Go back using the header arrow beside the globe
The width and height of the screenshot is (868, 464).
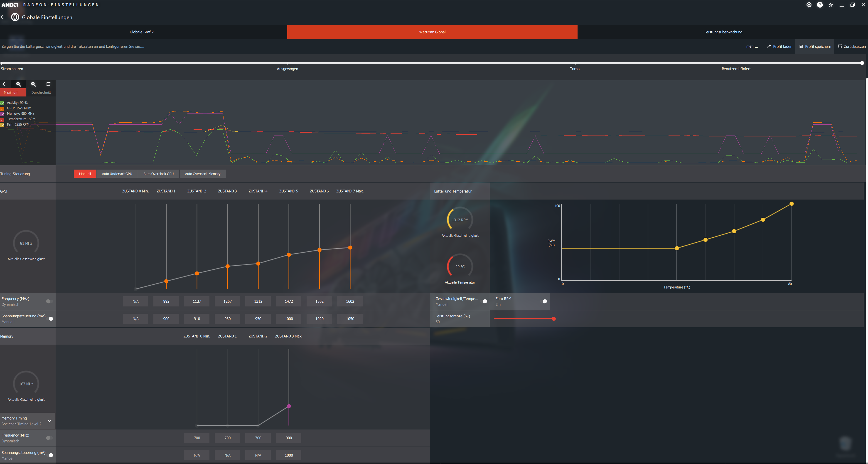coord(2,17)
